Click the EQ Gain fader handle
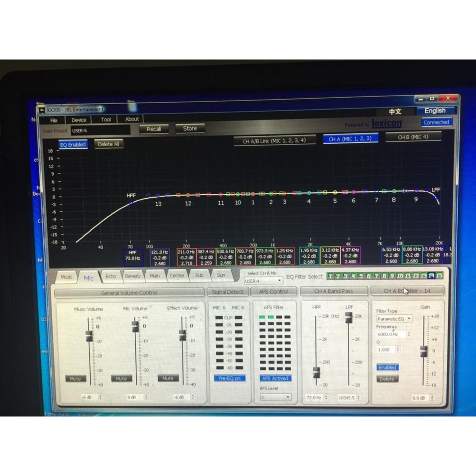Screen dimensions: 476x476 (424, 351)
